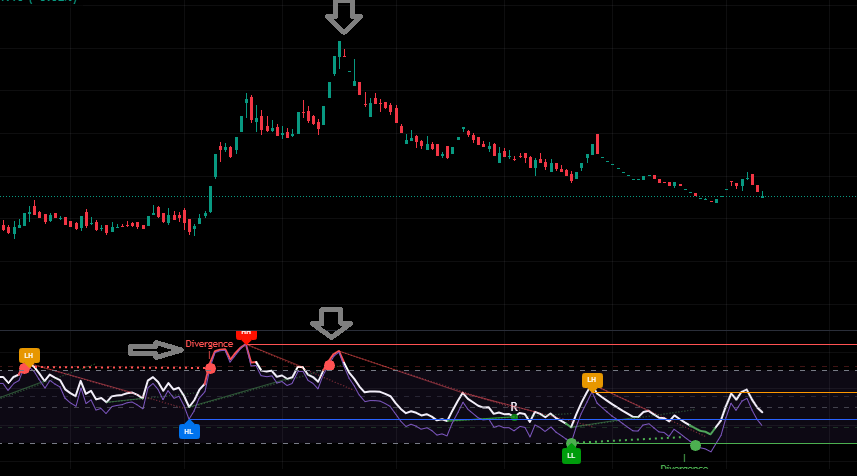
Task: Click the red Divergence text label
Action: [x=209, y=344]
